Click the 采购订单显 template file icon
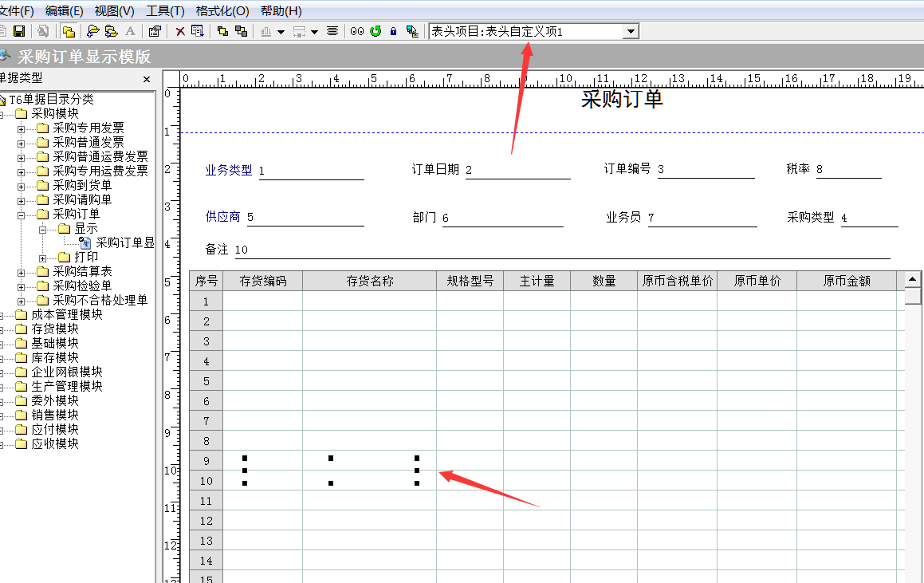 (85, 242)
